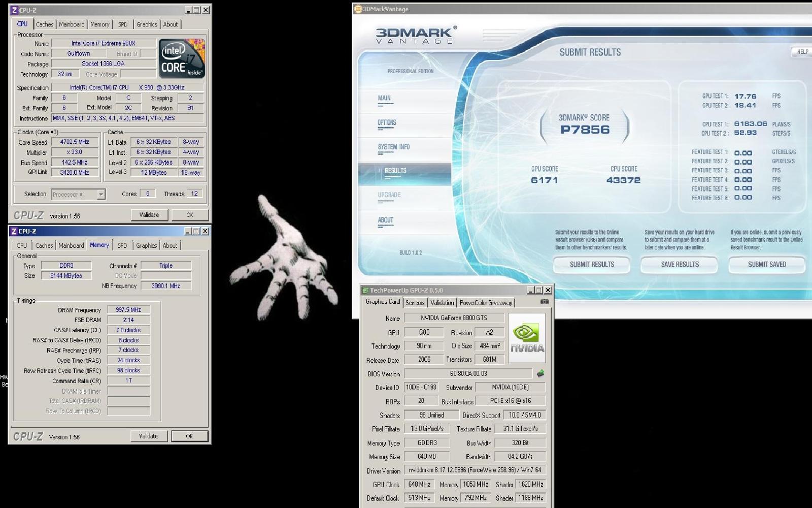
Task: Click NB Frequency value 3990.1 MHz
Action: (x=166, y=286)
